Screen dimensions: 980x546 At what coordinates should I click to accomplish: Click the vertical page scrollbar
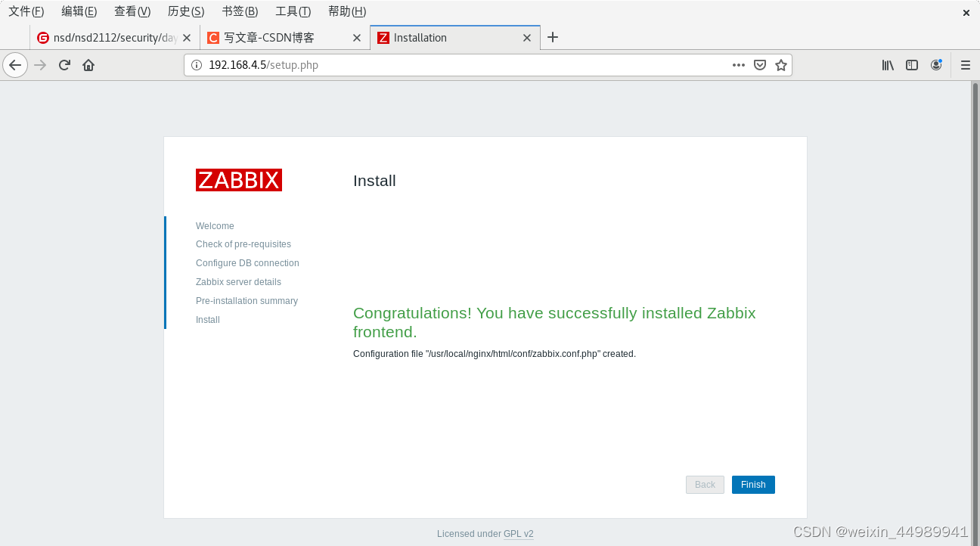[975, 313]
